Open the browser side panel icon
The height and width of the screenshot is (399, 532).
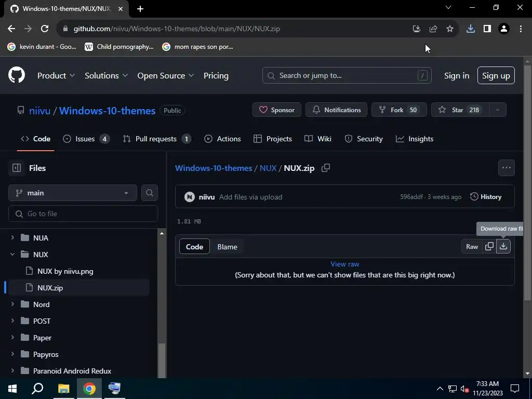tap(487, 29)
